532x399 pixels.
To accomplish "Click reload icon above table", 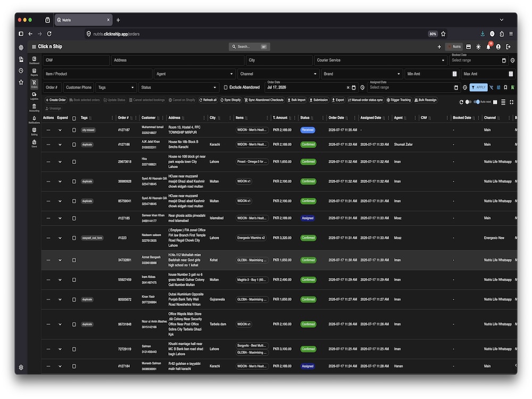I will point(461,102).
